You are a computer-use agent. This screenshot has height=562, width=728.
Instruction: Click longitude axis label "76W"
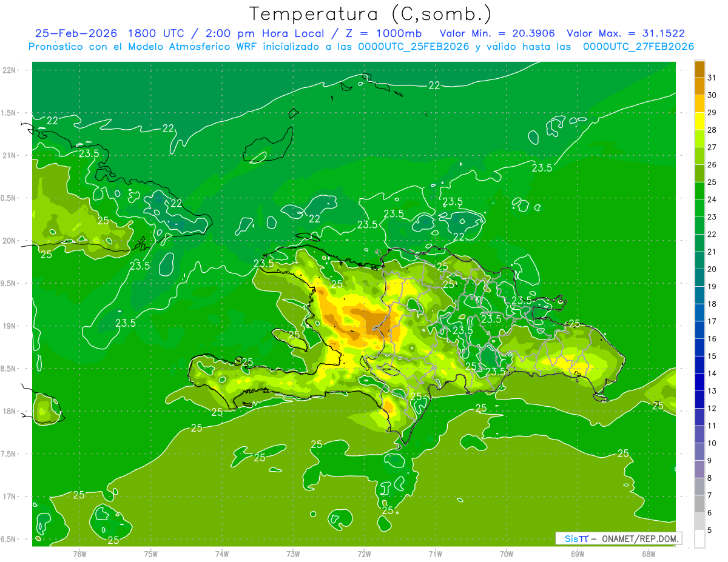(x=79, y=554)
